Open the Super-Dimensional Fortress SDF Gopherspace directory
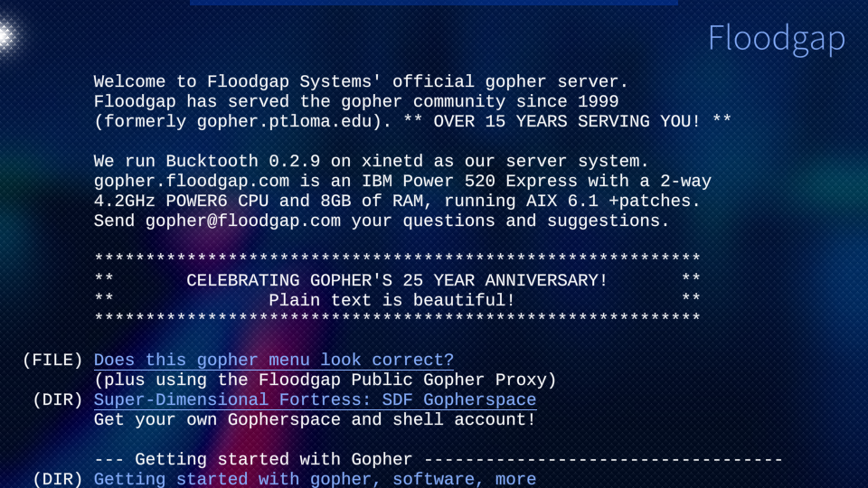Viewport: 868px width, 488px height. coord(315,399)
